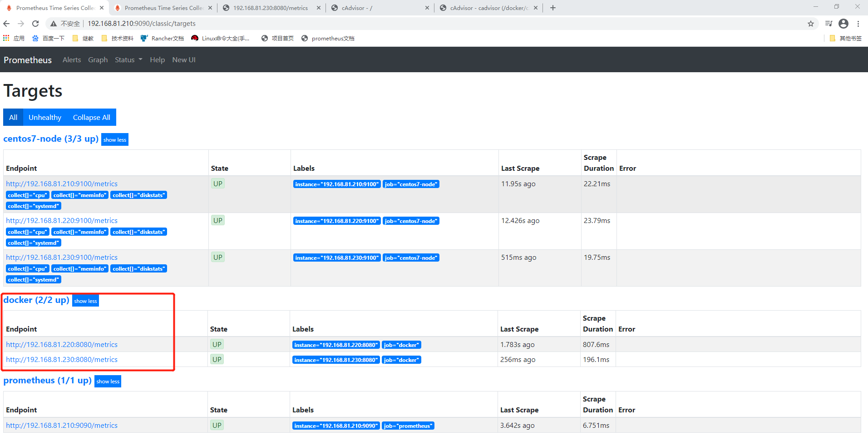Click the back navigation arrow
The width and height of the screenshot is (868, 436).
[7, 24]
